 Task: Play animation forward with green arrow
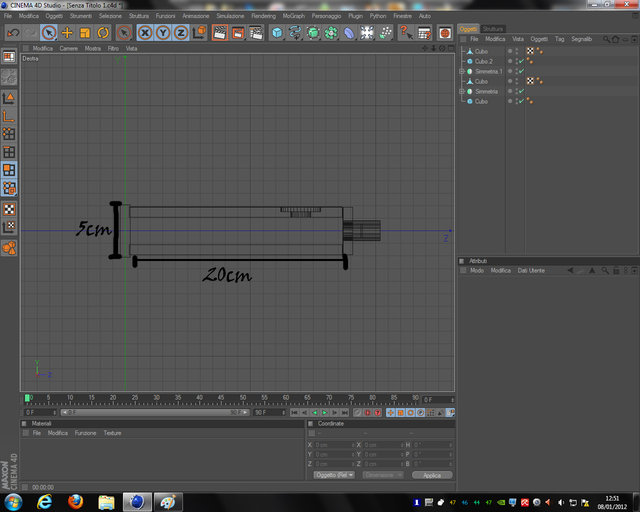click(x=324, y=412)
